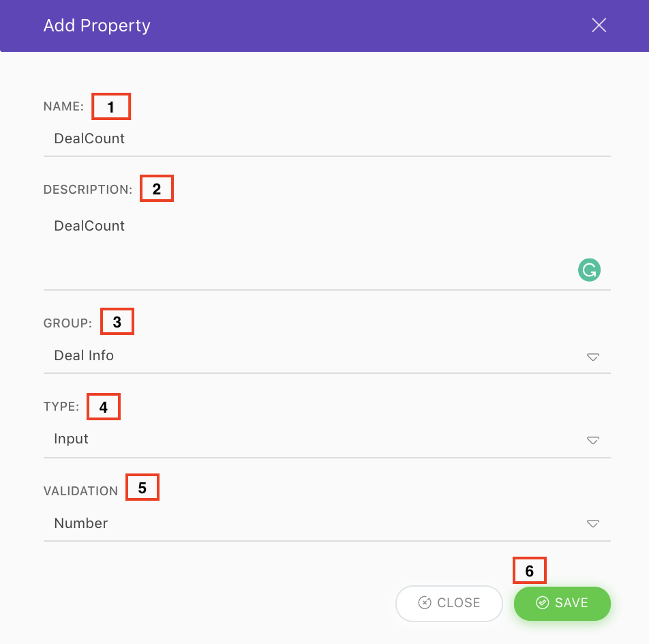Open the Validation selector showing Number
649x644 pixels.
tap(327, 523)
